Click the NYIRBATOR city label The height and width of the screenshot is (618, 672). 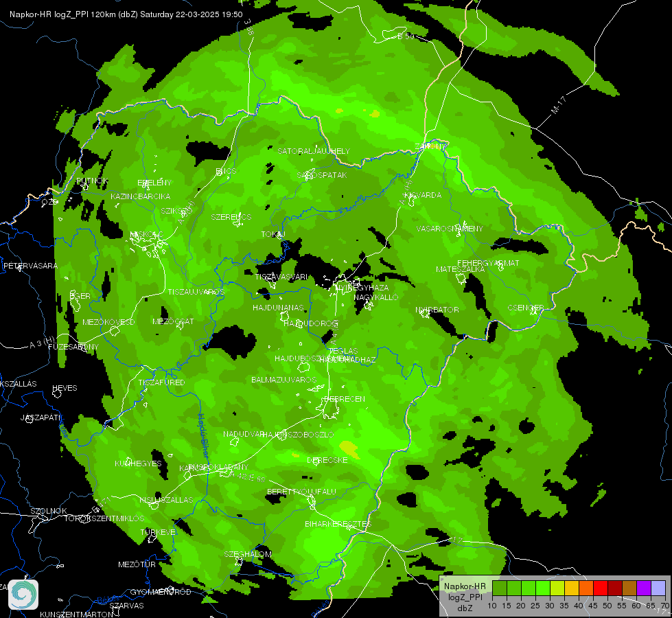tap(437, 310)
